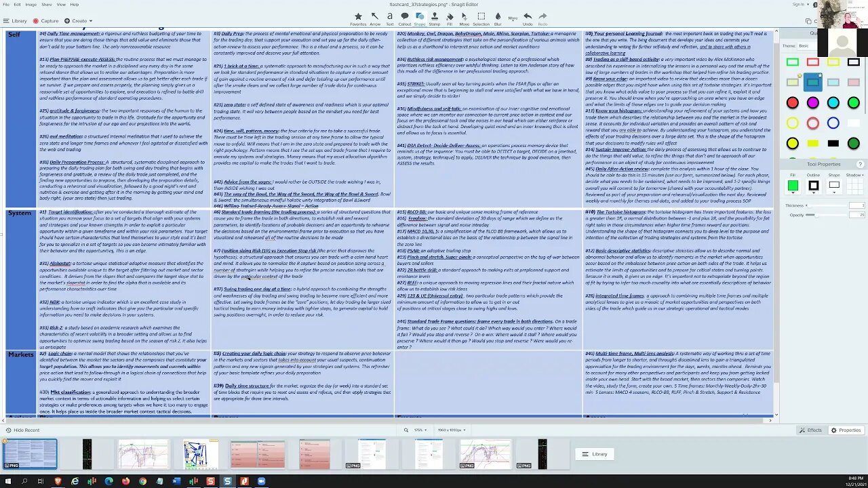This screenshot has width=868, height=488.
Task: Open the File menu
Action: [7, 4]
